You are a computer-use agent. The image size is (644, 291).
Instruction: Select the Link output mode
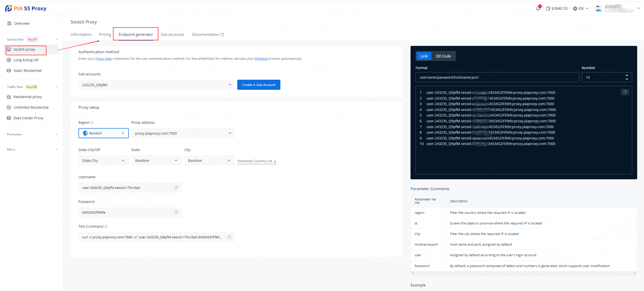pos(424,56)
